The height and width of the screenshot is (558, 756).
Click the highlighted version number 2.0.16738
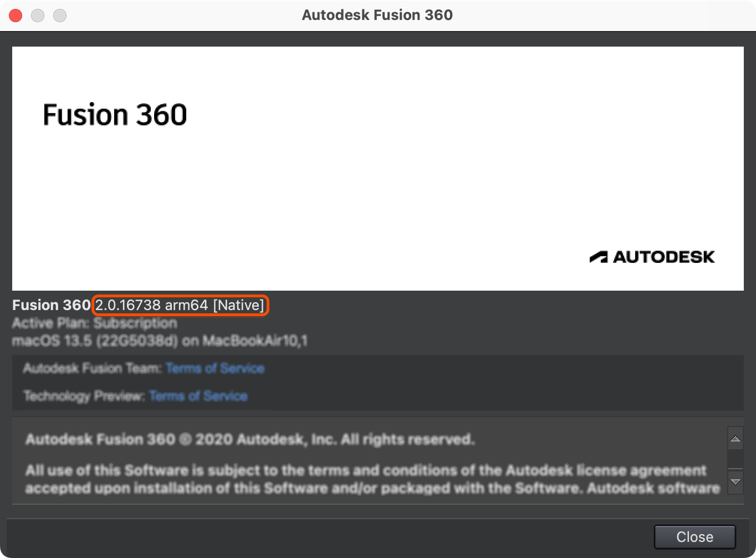128,305
